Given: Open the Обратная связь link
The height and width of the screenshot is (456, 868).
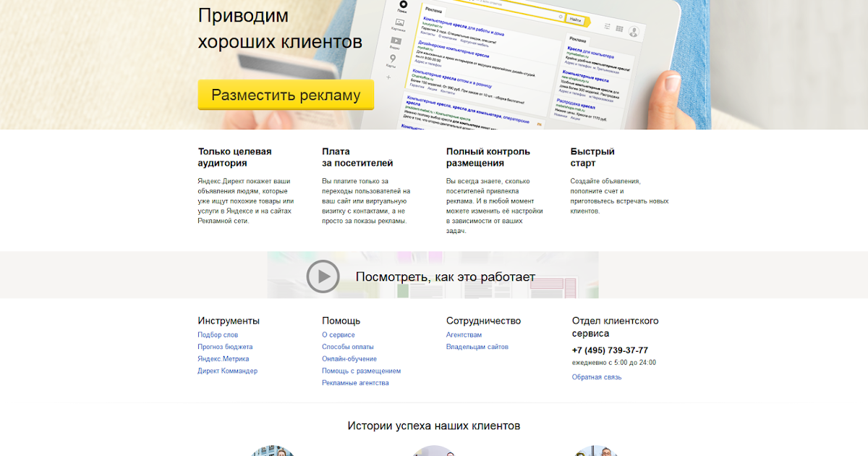Looking at the screenshot, I should [x=597, y=377].
